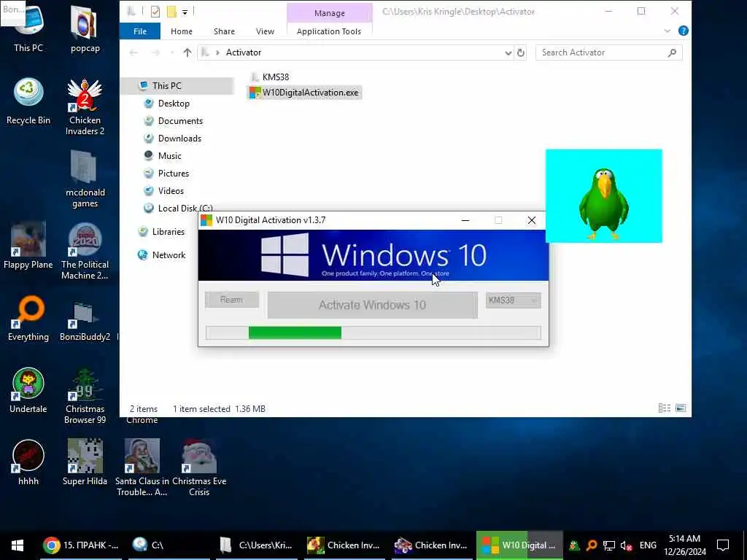Open the File menu in Explorer

140,31
